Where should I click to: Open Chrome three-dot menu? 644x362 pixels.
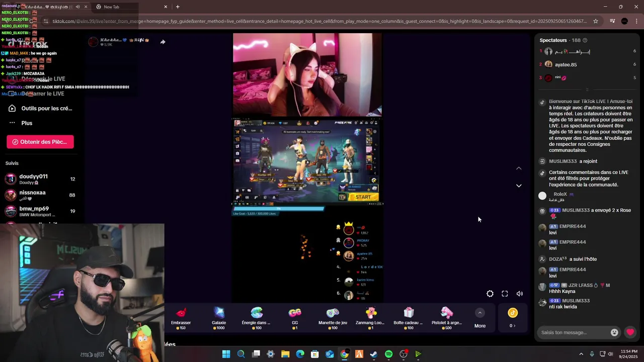tap(636, 21)
